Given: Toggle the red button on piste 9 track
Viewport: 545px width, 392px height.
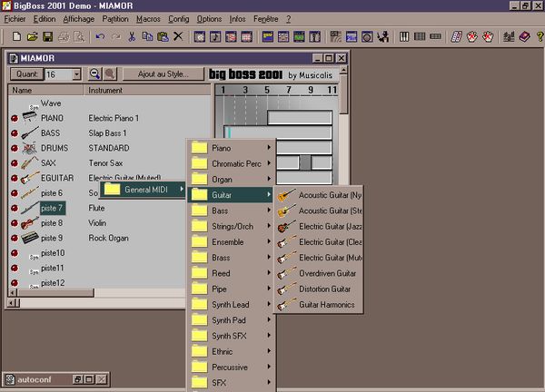Looking at the screenshot, I should tap(15, 238).
